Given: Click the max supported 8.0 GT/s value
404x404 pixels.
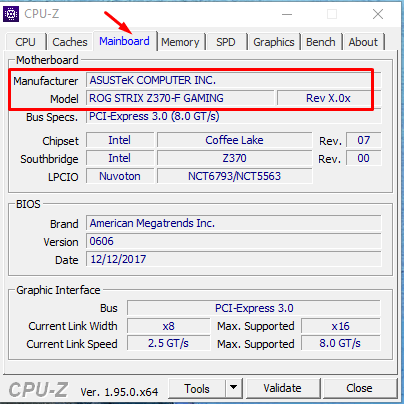Looking at the screenshot, I should click(x=341, y=343).
